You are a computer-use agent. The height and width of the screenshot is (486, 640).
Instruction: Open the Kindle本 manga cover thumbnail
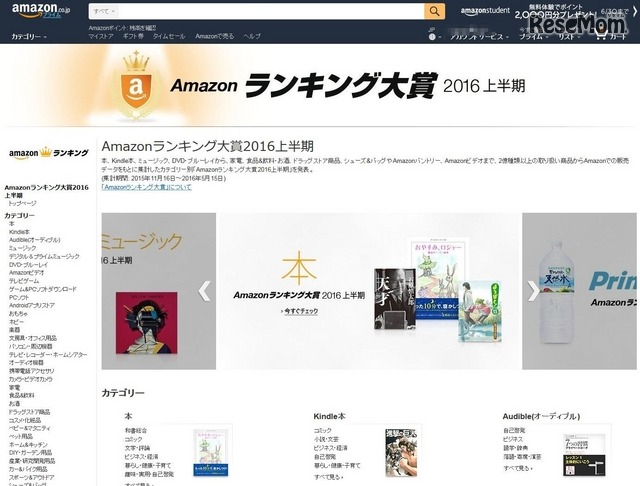tap(401, 452)
